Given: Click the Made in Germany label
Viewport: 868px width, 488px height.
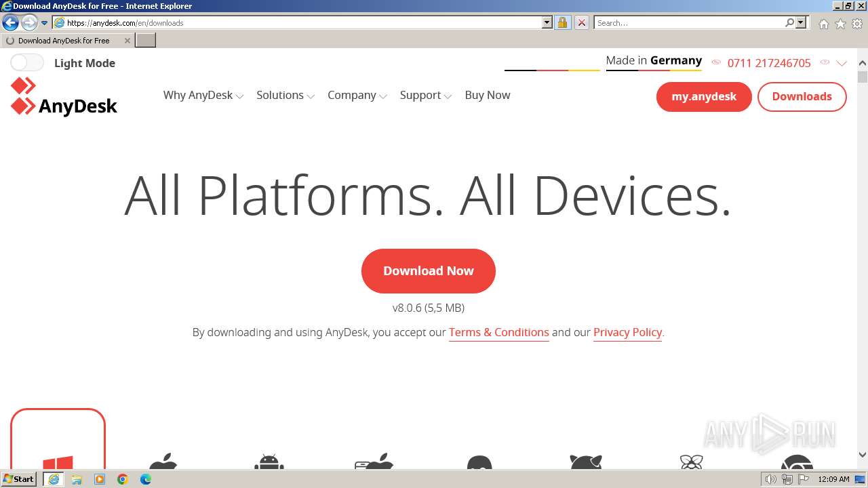Looking at the screenshot, I should [x=654, y=60].
